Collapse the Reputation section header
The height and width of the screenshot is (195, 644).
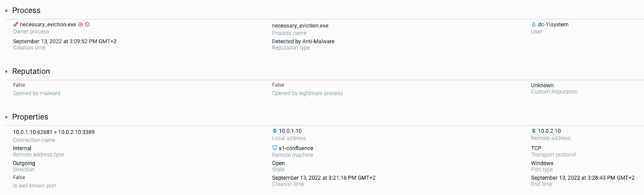tap(31, 71)
